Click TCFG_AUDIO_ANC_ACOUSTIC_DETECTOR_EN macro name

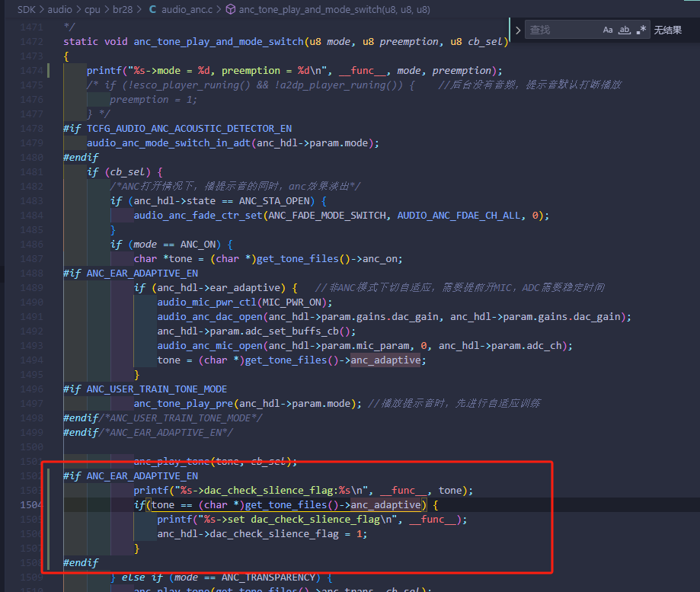point(190,129)
